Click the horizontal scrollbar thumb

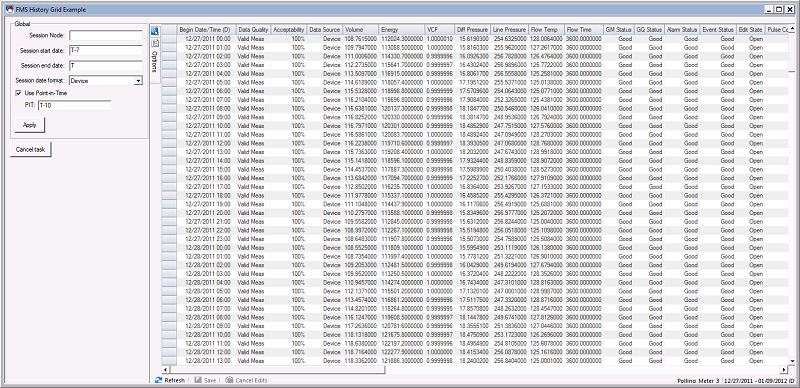click(277, 369)
